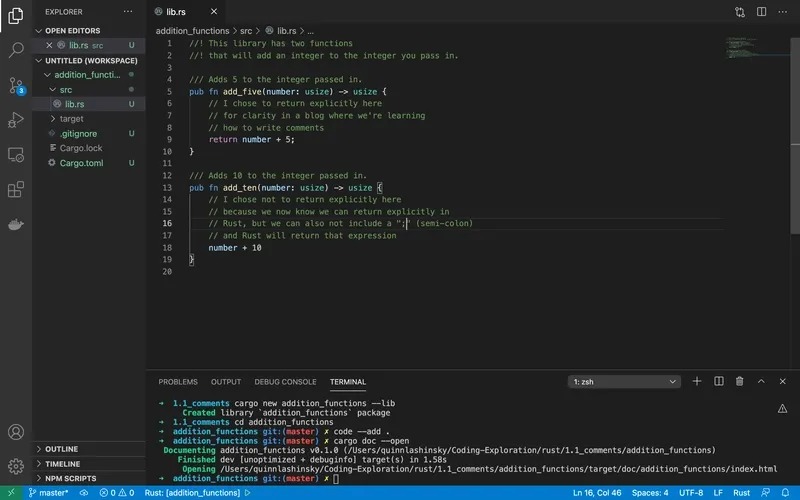Collapse the OPEN EDITORS section

pyautogui.click(x=72, y=31)
